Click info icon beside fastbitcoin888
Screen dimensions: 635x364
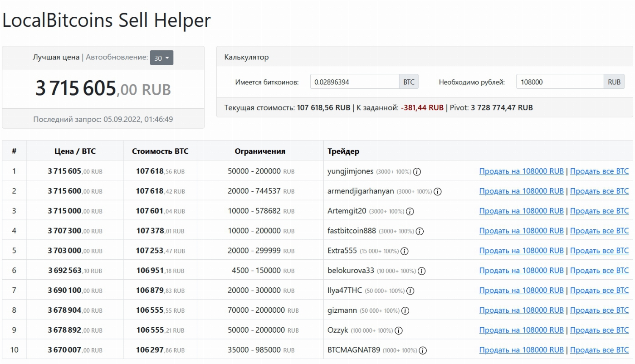coord(420,231)
